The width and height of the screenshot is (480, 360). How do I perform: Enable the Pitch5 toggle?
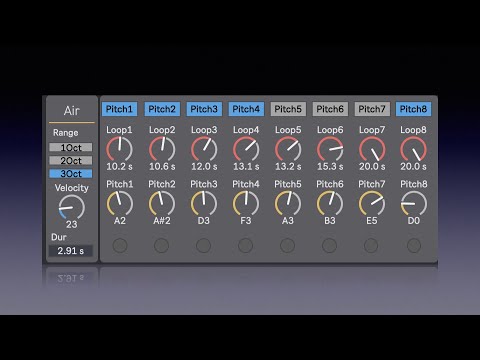(288, 109)
